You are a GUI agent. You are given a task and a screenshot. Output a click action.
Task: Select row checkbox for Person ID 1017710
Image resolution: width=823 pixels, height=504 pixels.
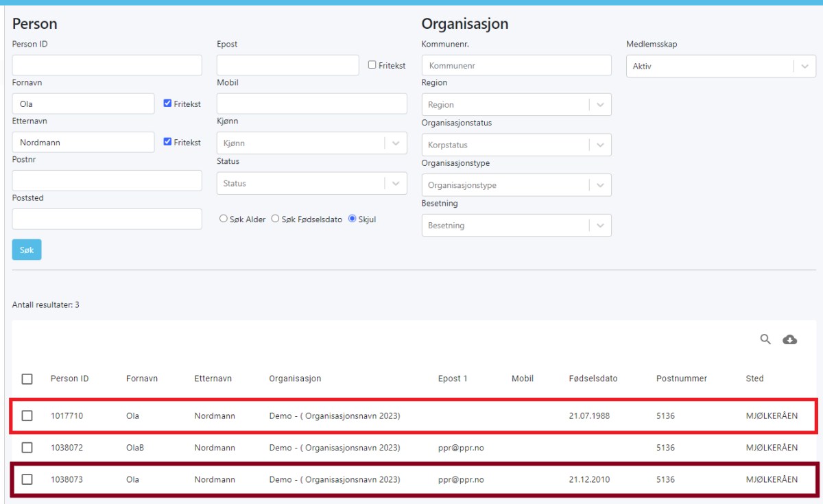click(27, 416)
